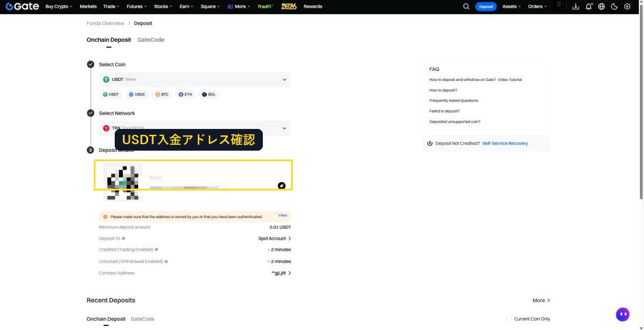Open the Trade menu

coord(111,6)
